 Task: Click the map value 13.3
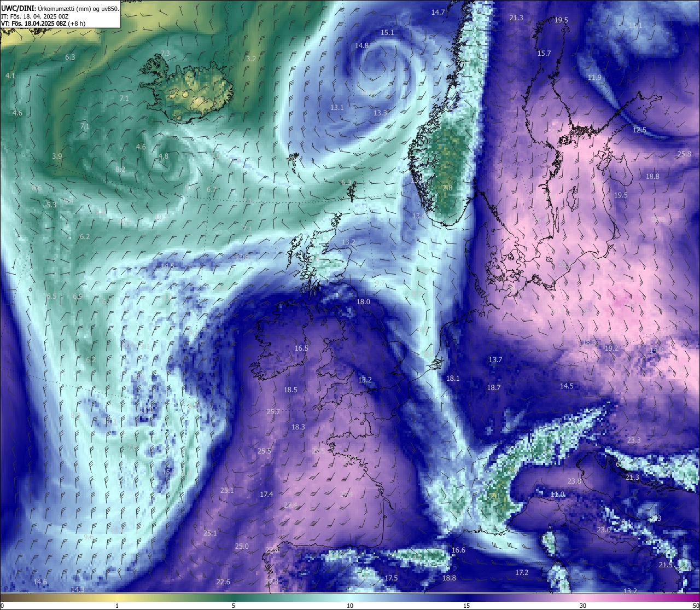click(380, 113)
